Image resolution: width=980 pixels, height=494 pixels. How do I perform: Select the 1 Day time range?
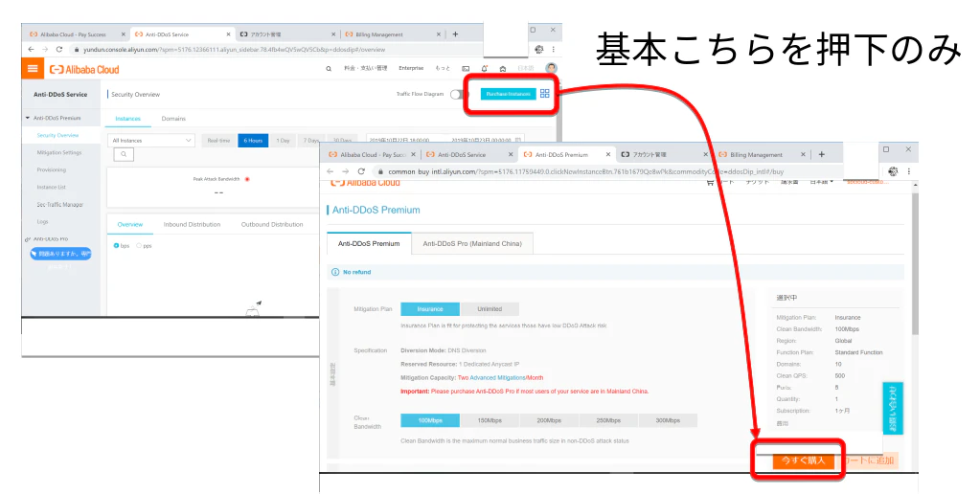(284, 141)
